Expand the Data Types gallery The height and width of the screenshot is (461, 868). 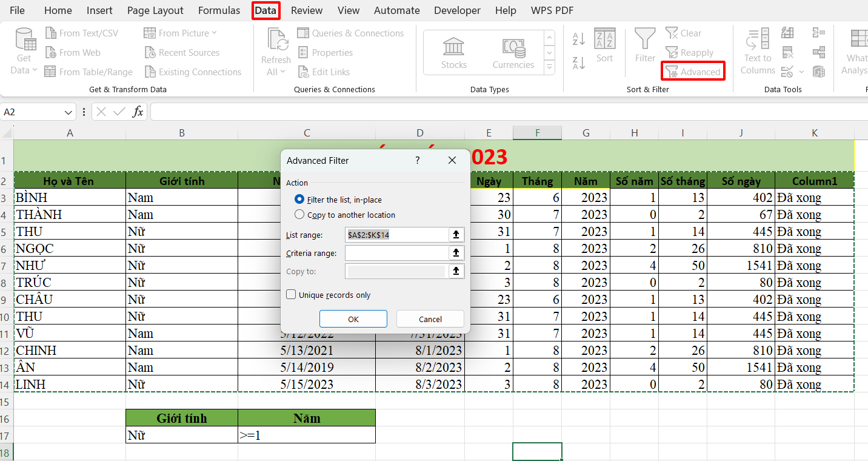(549, 68)
